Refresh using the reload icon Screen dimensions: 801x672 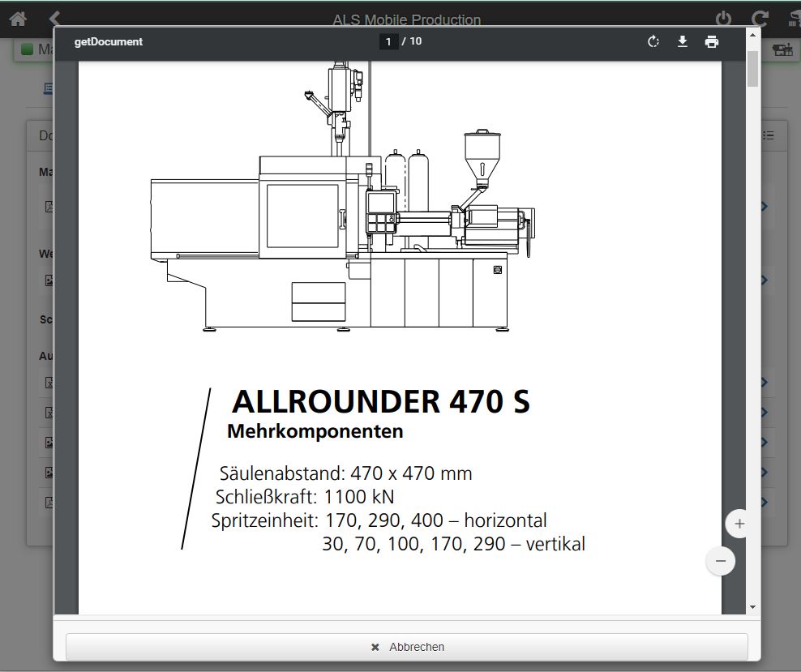tap(760, 19)
